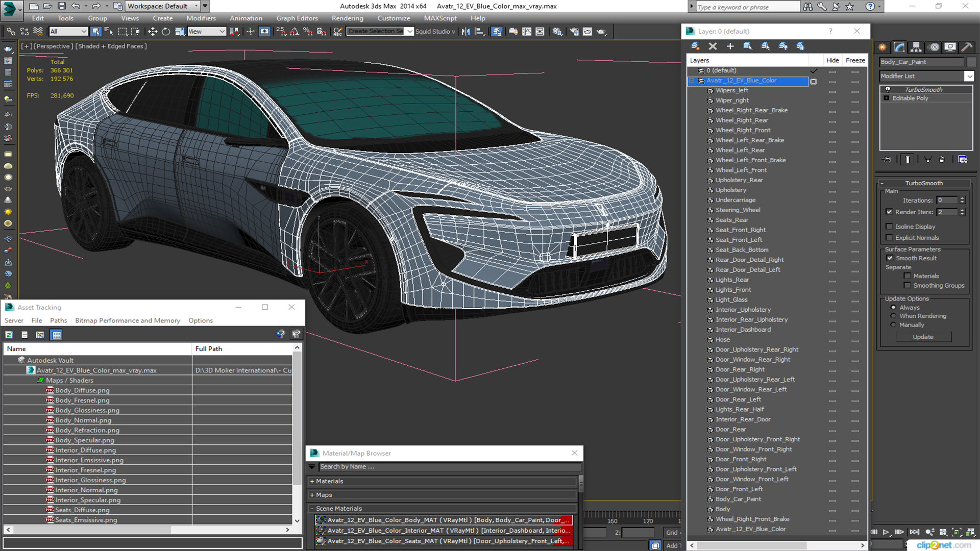Viewport: 980px width, 551px height.
Task: Click the Body_Car_Paint object color swatch
Action: (971, 62)
